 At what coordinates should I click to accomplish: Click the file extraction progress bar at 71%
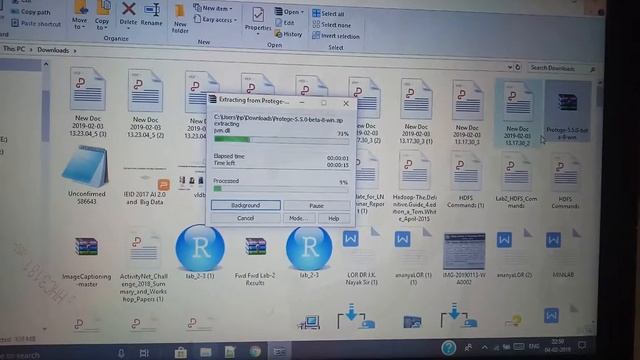coord(281,140)
